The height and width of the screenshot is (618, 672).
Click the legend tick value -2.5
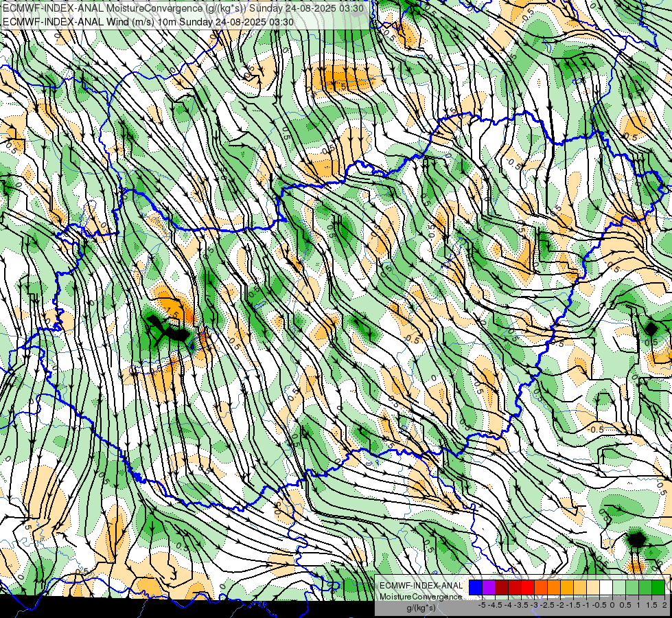(547, 605)
